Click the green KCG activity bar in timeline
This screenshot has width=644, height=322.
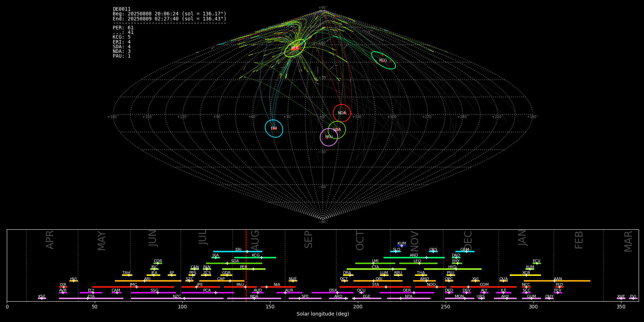pyautogui.click(x=255, y=258)
